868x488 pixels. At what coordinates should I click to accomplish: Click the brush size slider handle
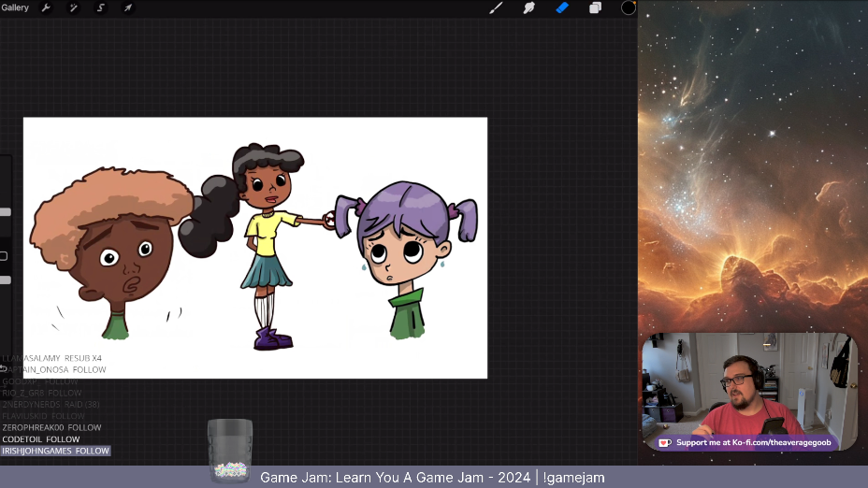tap(6, 212)
